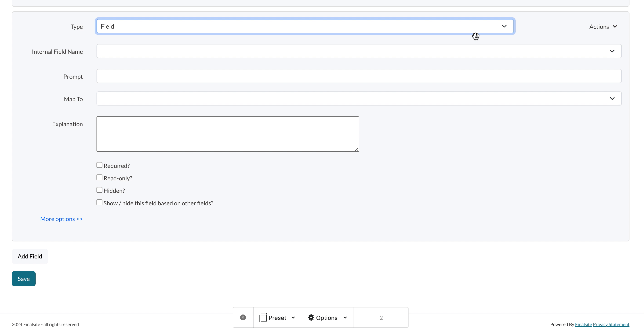Toggle the Read-only checkbox
644x334 pixels.
click(99, 177)
